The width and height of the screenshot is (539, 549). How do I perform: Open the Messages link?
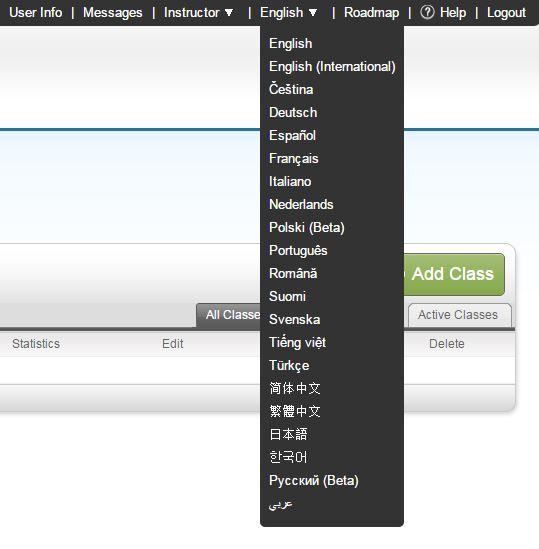113,13
